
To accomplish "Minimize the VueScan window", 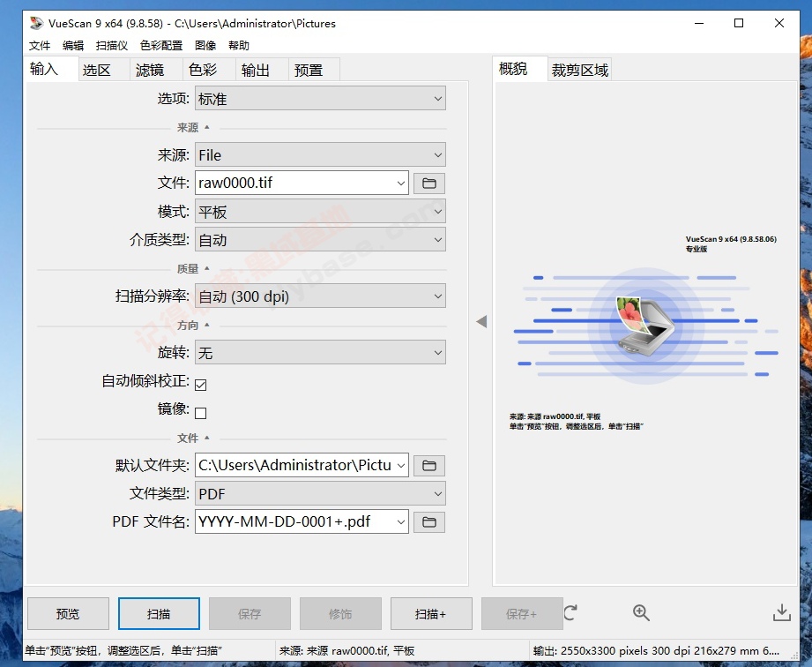I will pyautogui.click(x=699, y=23).
